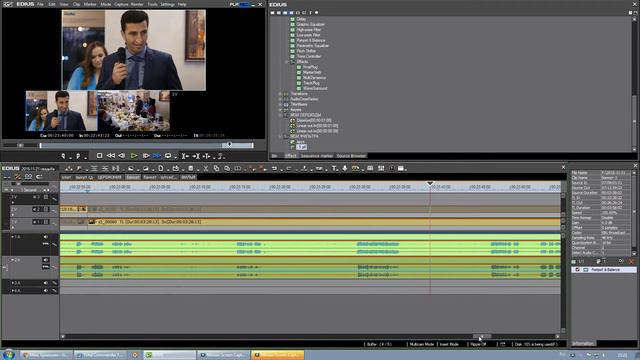
Task: Toggle loop playback icon in player
Action: click(168, 156)
